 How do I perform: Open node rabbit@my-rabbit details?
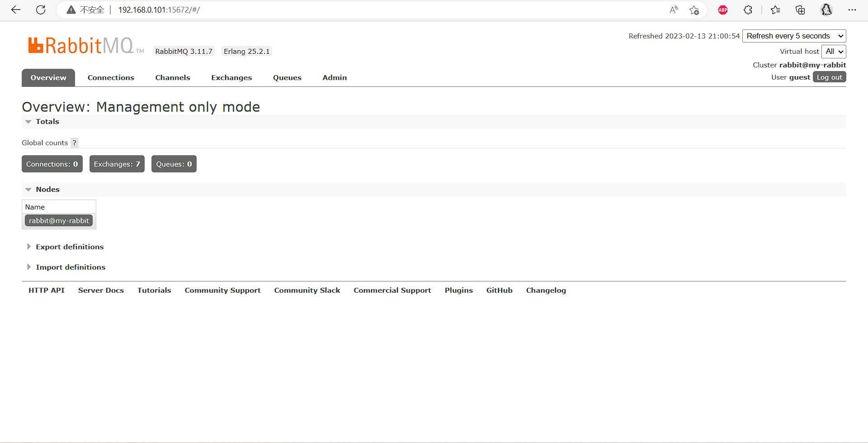[59, 221]
